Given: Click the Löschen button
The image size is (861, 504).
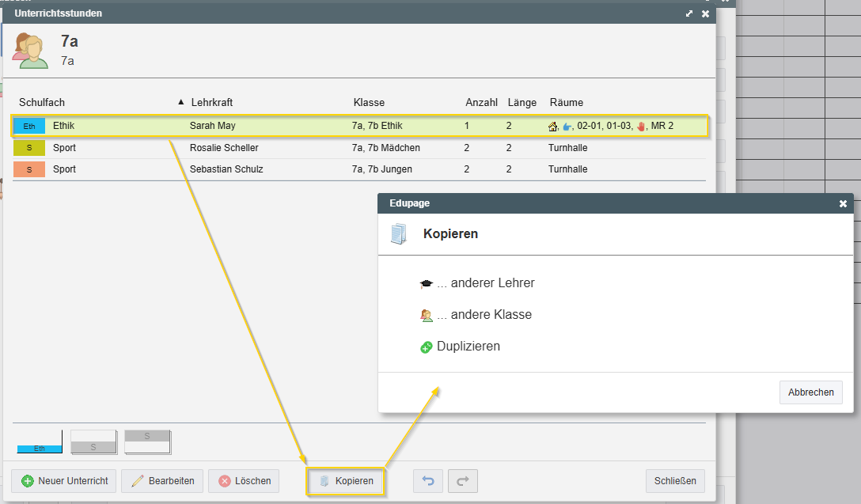Looking at the screenshot, I should [244, 481].
